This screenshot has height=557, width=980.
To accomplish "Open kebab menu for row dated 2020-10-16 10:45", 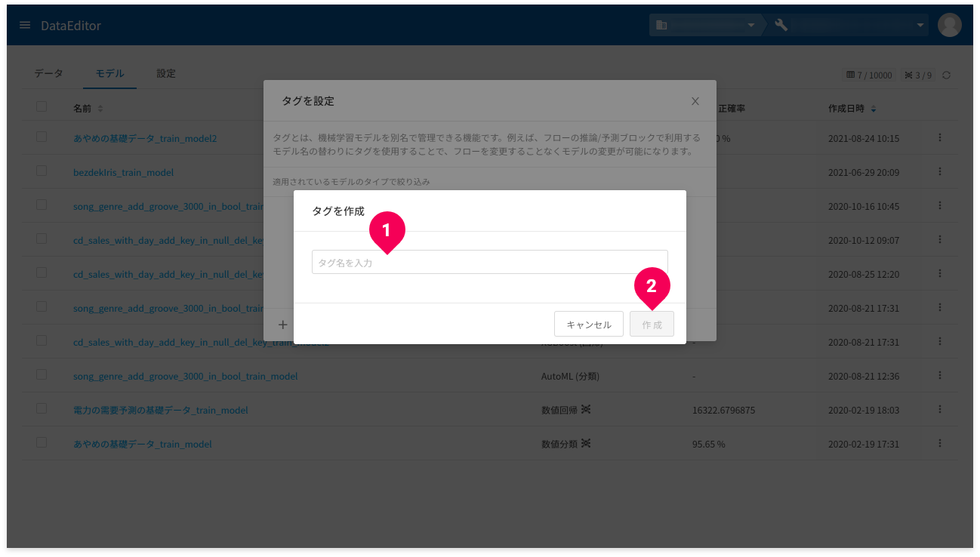I will (940, 205).
